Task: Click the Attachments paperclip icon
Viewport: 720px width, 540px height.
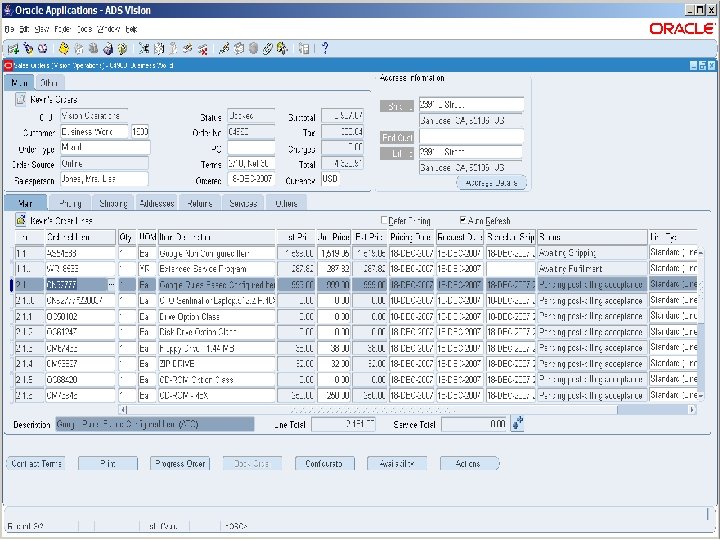Action: coord(268,48)
